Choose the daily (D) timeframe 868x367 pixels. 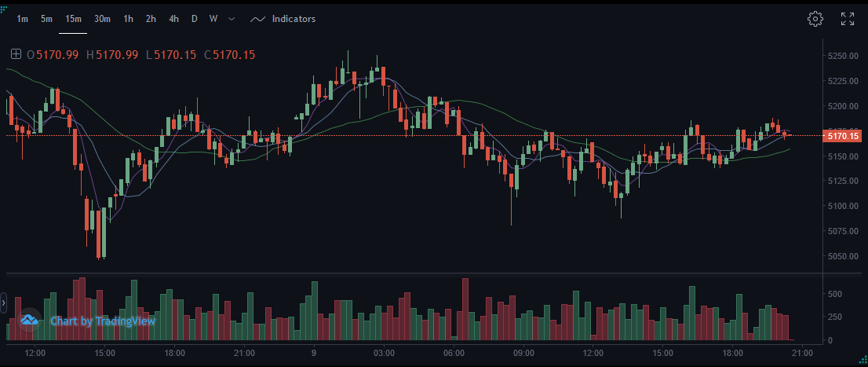tap(194, 19)
